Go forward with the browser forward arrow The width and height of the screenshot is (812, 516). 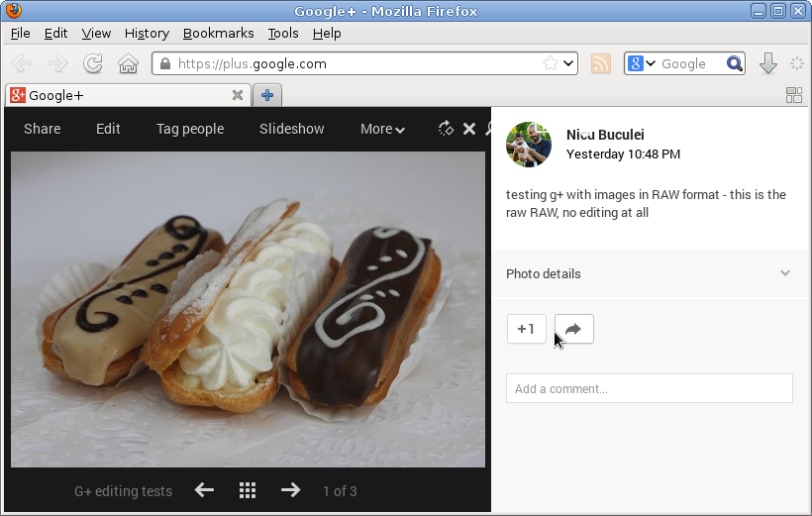tap(57, 63)
